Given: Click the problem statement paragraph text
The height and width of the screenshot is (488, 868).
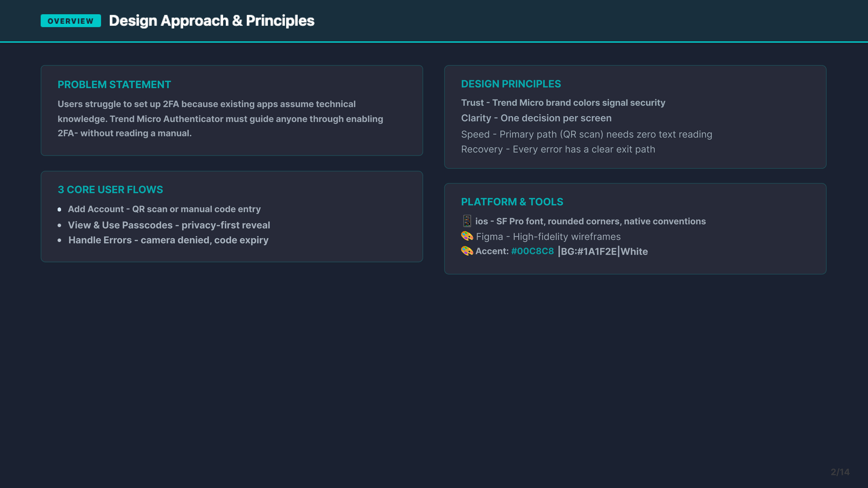Looking at the screenshot, I should (220, 119).
